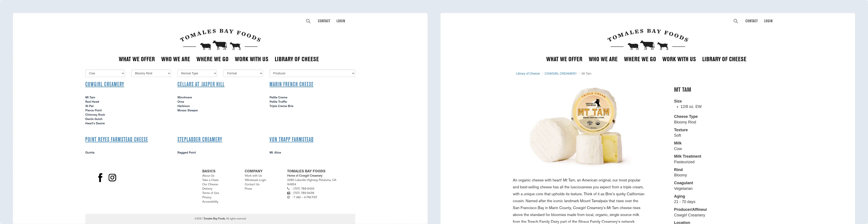
Task: Click the clock icon showing business hours
Action: coord(288,197)
